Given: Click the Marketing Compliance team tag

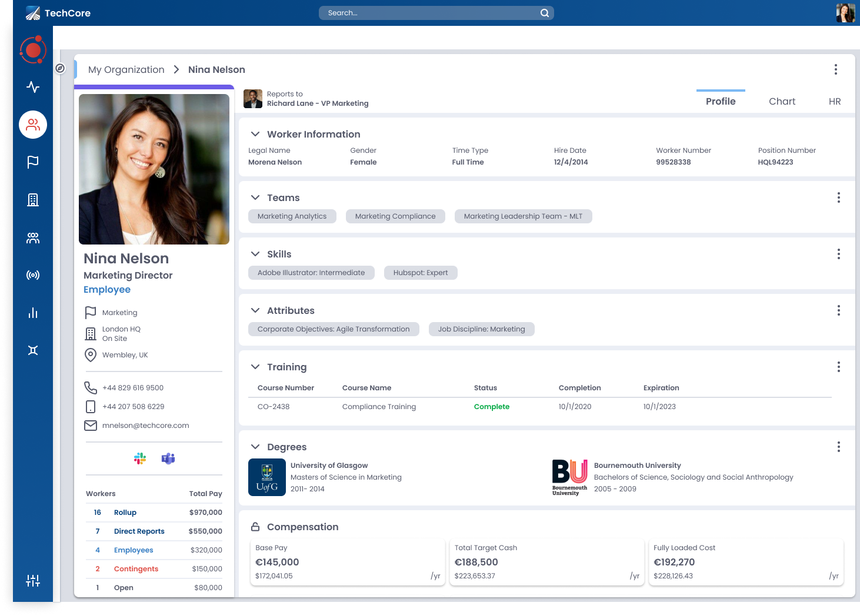Looking at the screenshot, I should point(395,216).
